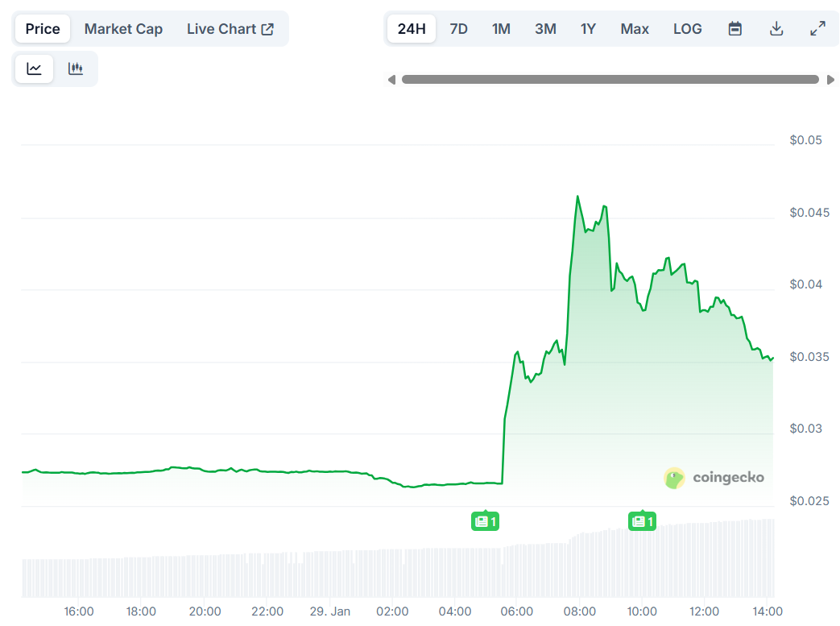Screen dimensions: 840x626
Task: Choose the 3M range selector
Action: coord(544,28)
